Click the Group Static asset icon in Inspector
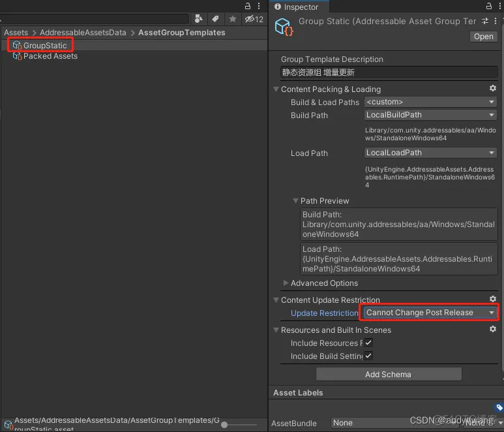The width and height of the screenshot is (504, 432). (x=284, y=27)
